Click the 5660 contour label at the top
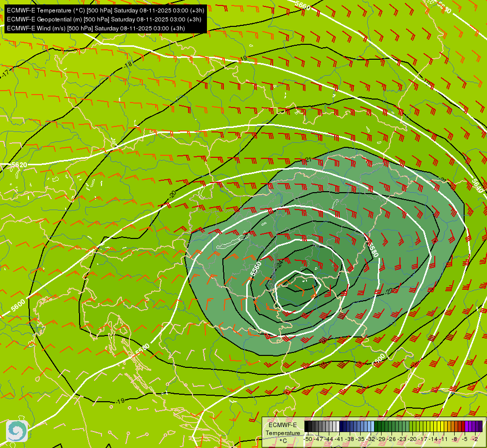Screen dimensions: 487x448 point(302,5)
